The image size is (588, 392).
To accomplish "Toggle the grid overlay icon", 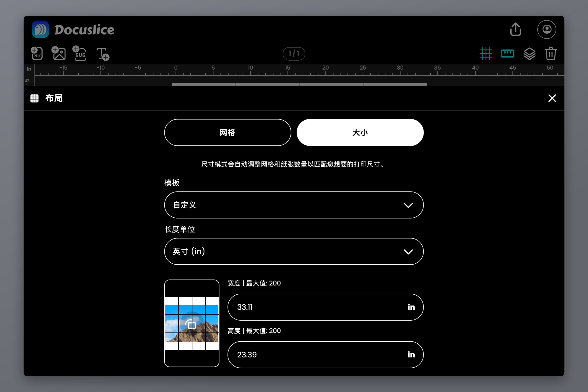I will click(486, 54).
